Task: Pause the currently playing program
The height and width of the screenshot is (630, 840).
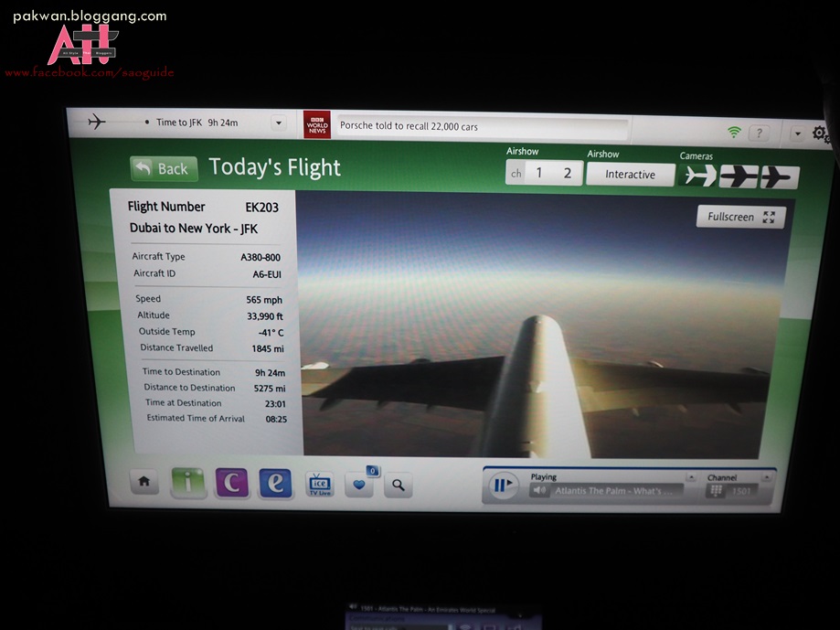Action: (503, 486)
